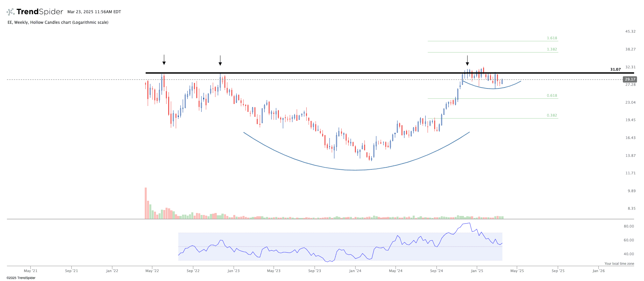Click the third black arrow marker near Dec '24

point(467,61)
